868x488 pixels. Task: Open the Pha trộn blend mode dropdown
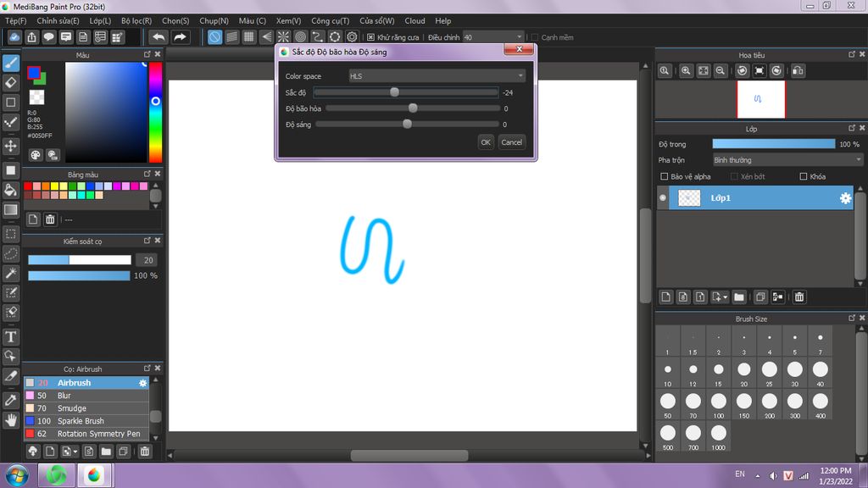[787, 160]
